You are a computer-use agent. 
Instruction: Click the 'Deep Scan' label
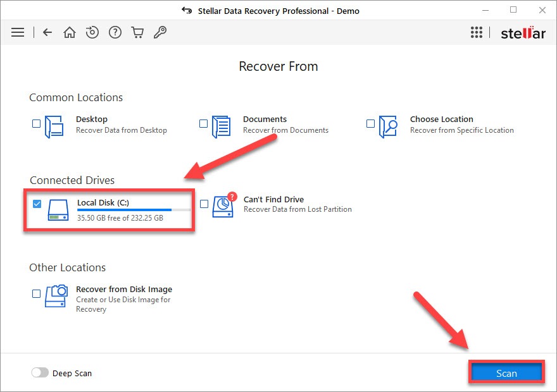click(x=72, y=373)
